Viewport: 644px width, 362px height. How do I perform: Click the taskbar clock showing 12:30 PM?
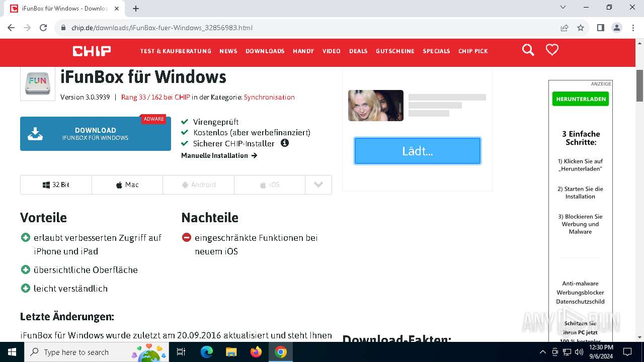[601, 352]
